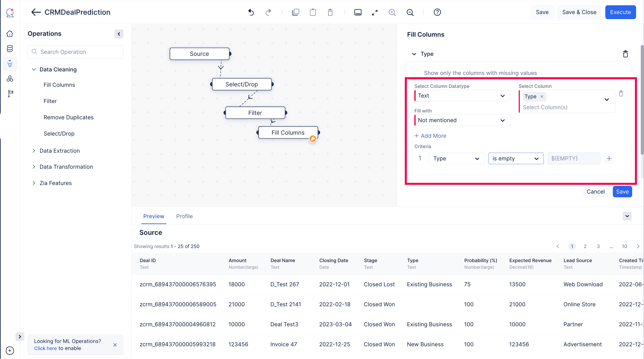The image size is (644, 359).
Task: Click the copy/duplicate node icon
Action: [295, 12]
